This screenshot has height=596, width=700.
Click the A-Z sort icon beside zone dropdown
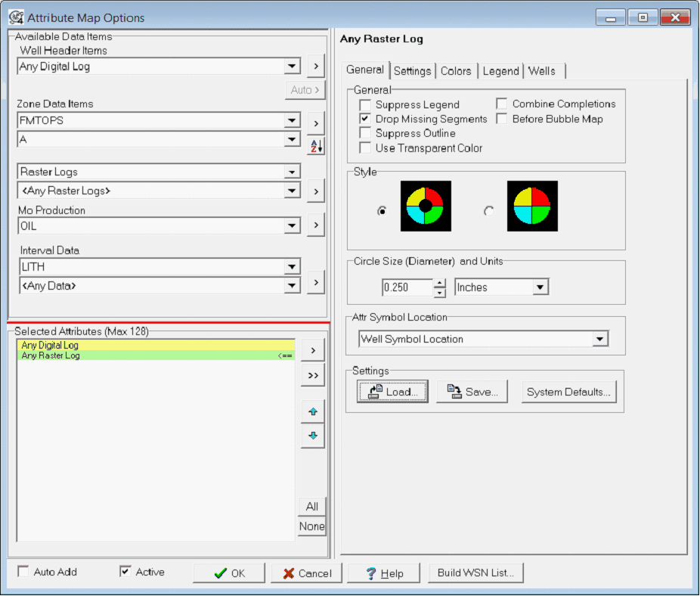[315, 147]
